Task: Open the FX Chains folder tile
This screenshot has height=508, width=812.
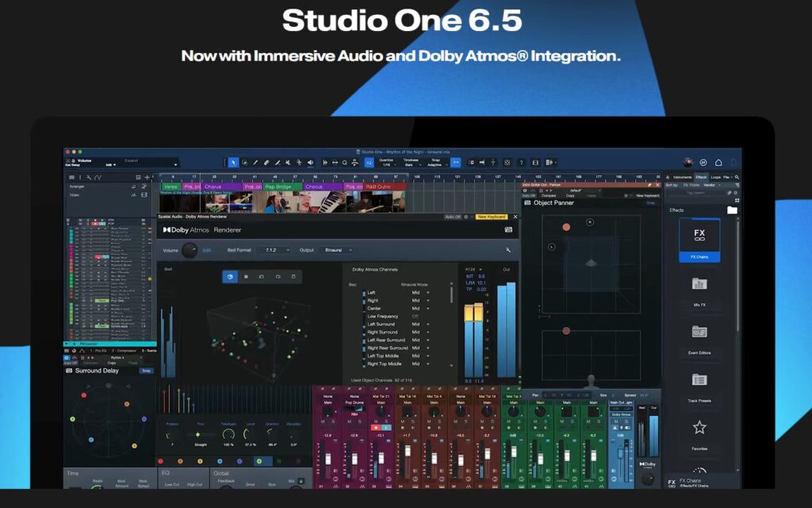Action: pyautogui.click(x=699, y=238)
